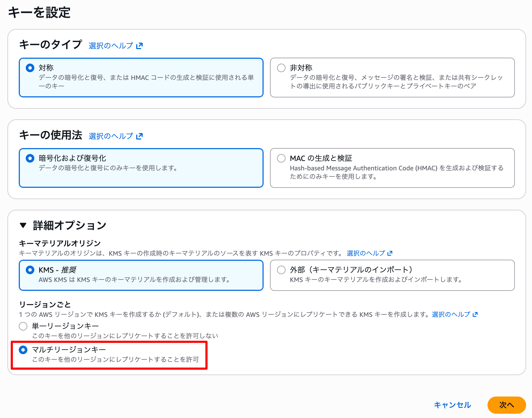
Task: Open 選択のヘルプ link for リージョンごと
Action: click(451, 314)
